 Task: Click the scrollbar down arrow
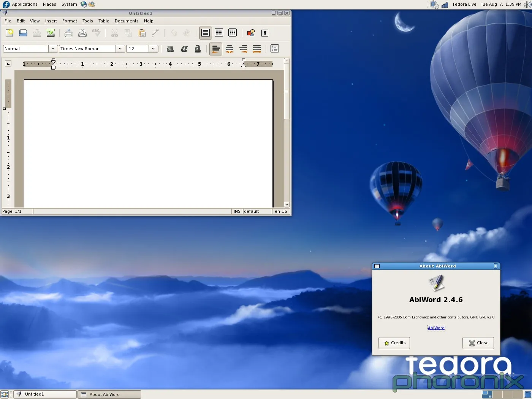point(287,204)
